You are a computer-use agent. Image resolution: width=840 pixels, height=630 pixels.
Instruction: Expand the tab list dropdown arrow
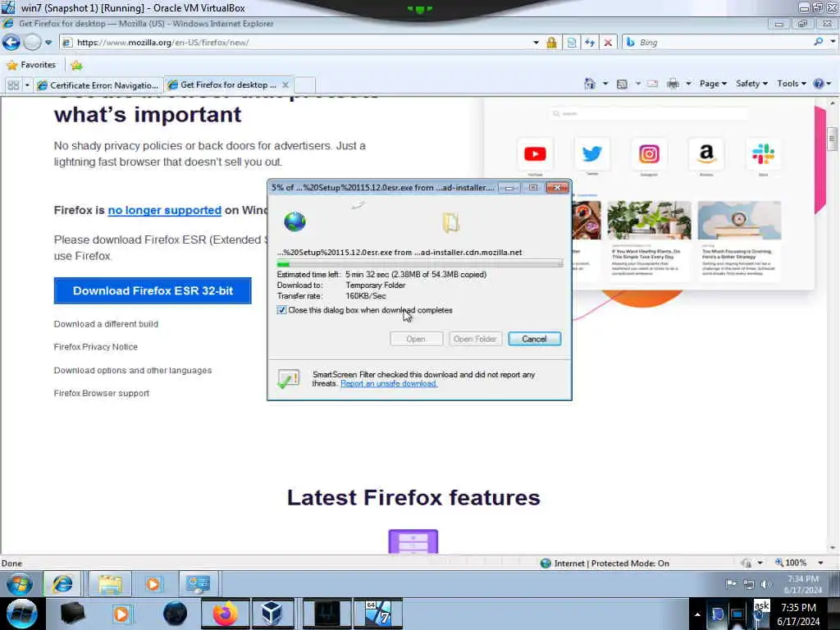coord(27,85)
